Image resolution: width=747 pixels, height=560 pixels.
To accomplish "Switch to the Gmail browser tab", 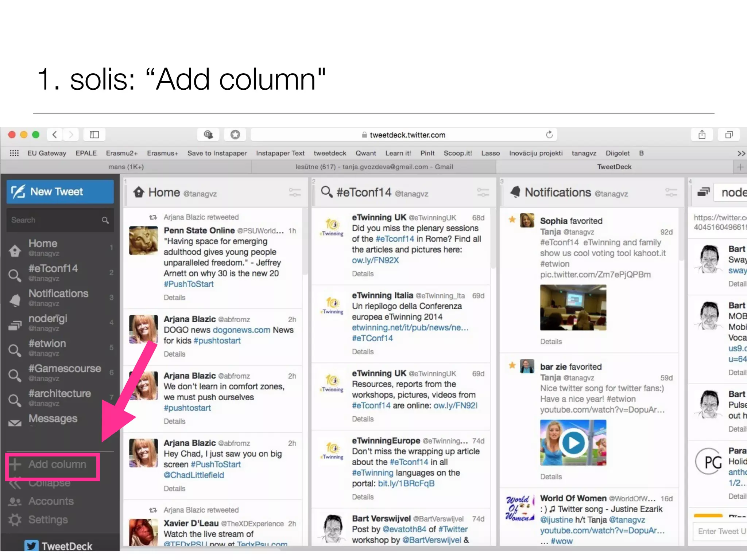I will pyautogui.click(x=374, y=167).
